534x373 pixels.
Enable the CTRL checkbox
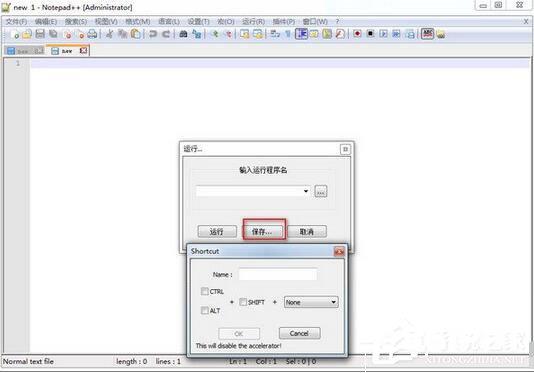[x=205, y=291]
